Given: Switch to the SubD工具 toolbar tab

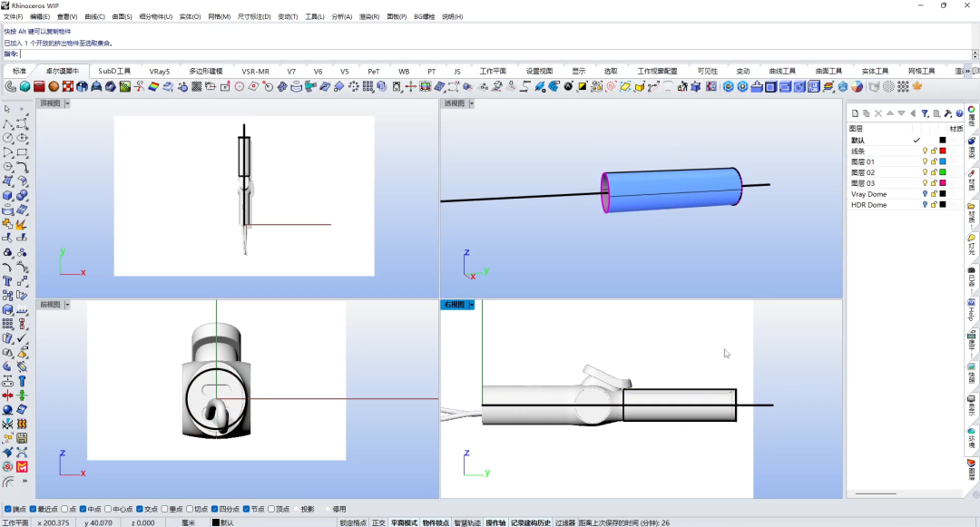Looking at the screenshot, I should point(114,71).
